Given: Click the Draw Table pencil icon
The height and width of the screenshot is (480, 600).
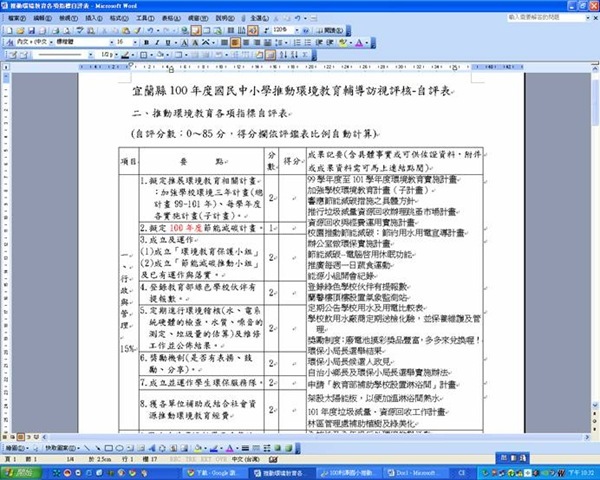Looking at the screenshot, I should pyautogui.click(x=13, y=55).
